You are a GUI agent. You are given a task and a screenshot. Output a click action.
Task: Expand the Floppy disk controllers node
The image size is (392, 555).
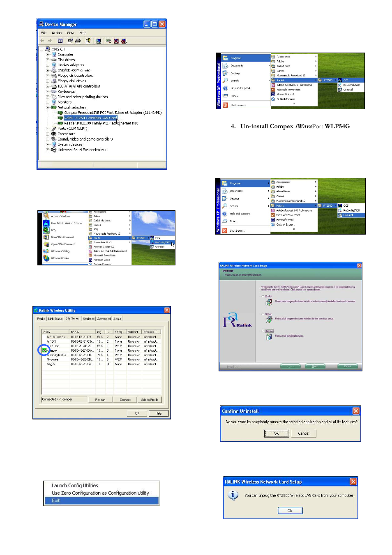click(48, 76)
